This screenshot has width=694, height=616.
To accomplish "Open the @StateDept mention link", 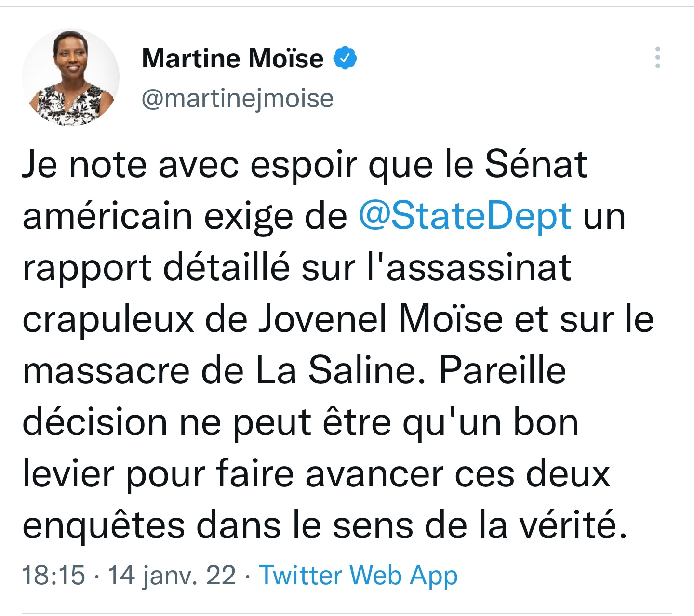I will pos(465,216).
